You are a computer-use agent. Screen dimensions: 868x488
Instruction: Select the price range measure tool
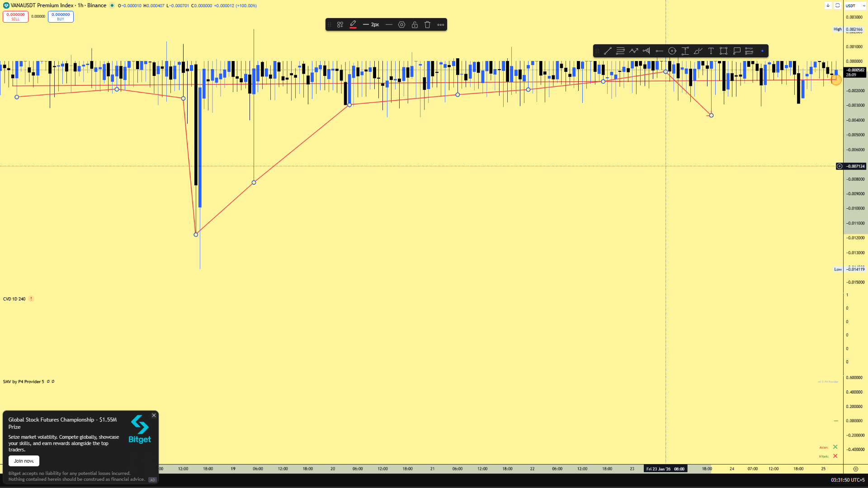pos(685,51)
